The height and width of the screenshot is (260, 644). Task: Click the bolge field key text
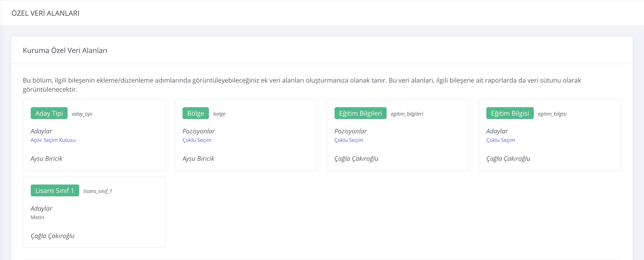219,114
